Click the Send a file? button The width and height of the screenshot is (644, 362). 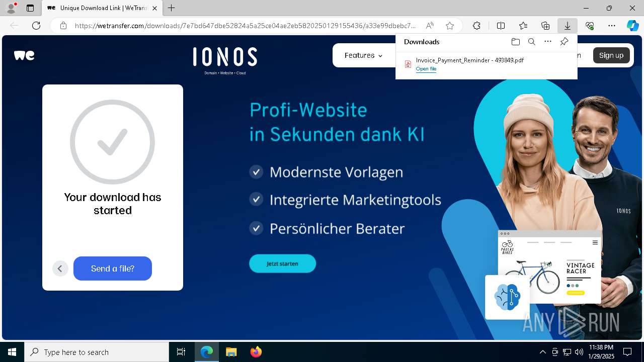113,268
